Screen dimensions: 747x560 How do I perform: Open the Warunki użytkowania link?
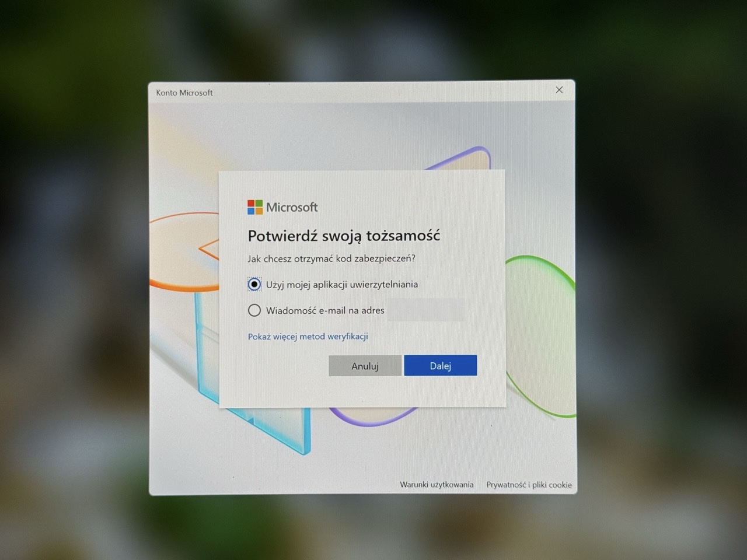pos(437,485)
